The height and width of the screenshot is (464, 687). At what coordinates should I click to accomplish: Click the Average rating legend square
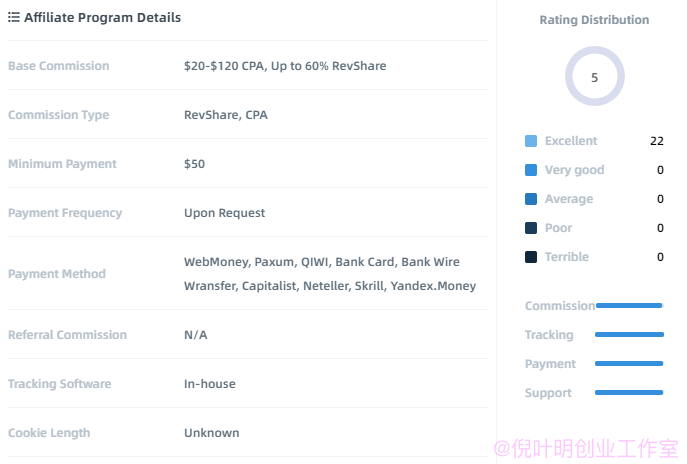531,199
